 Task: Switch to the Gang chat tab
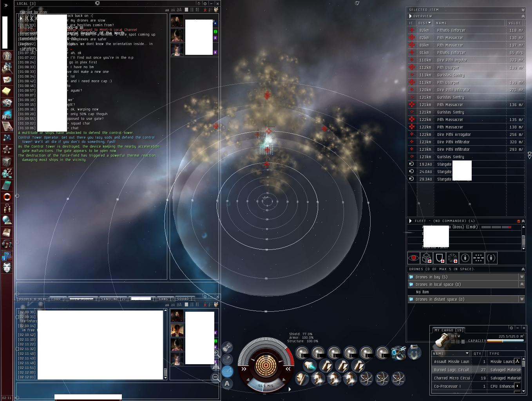click(x=165, y=299)
